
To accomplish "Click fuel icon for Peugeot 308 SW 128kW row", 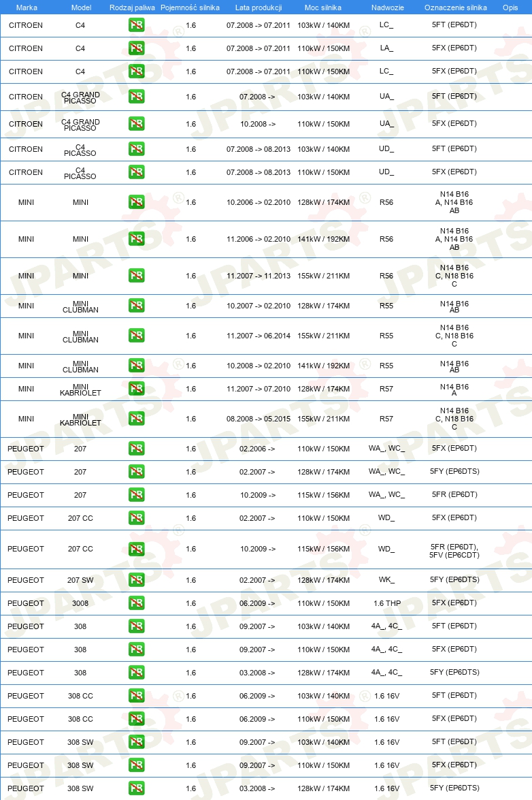I will click(137, 788).
